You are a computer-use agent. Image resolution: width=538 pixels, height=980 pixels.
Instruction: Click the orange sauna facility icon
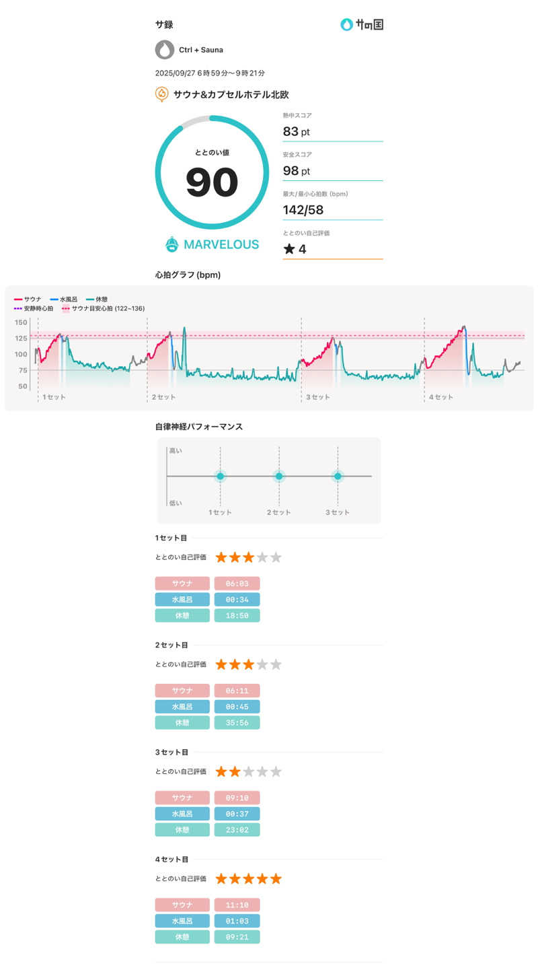[x=161, y=94]
